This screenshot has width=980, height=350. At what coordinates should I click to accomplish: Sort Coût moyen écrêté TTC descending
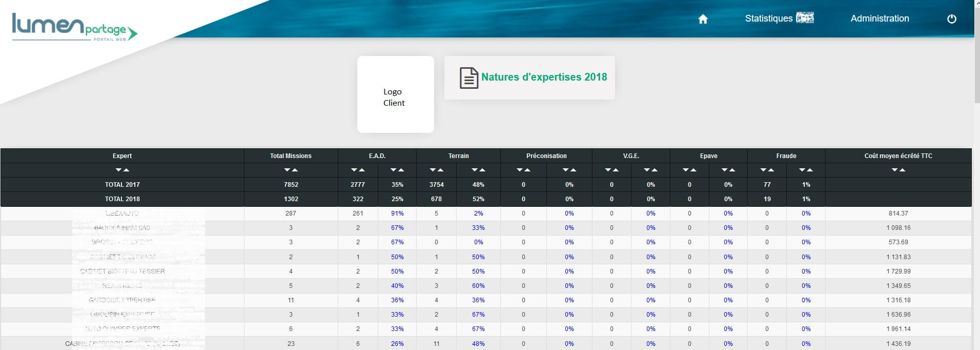[x=895, y=170]
